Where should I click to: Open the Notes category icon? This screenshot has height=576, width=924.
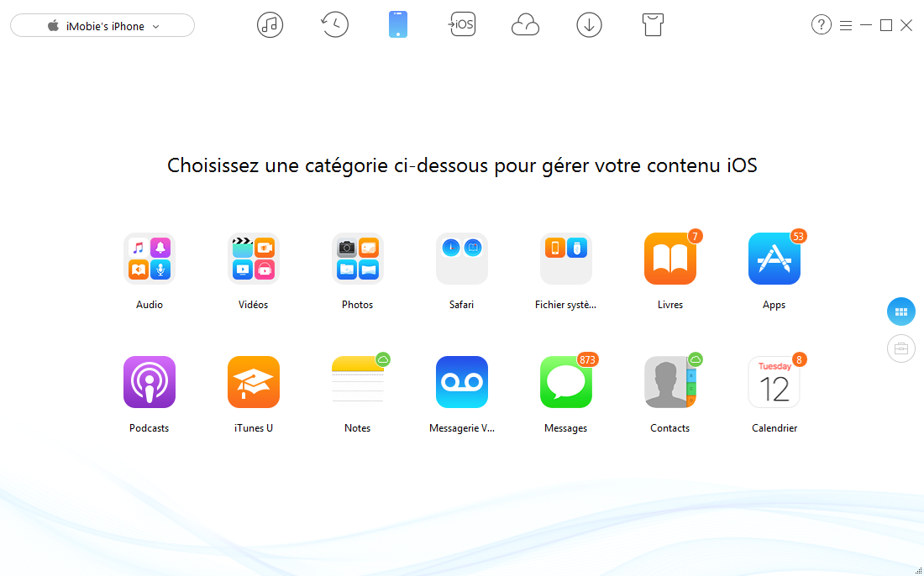point(358,382)
